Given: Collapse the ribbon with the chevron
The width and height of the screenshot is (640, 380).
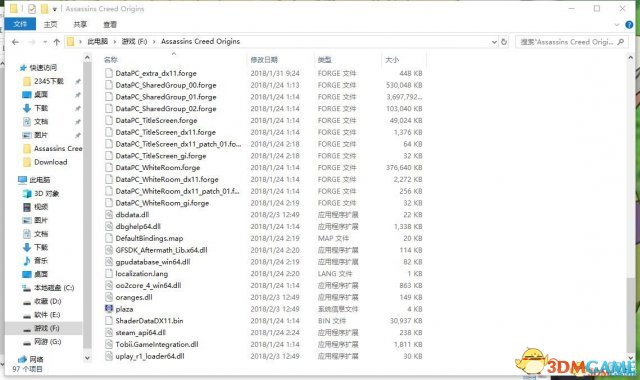Looking at the screenshot, I should pyautogui.click(x=617, y=25).
